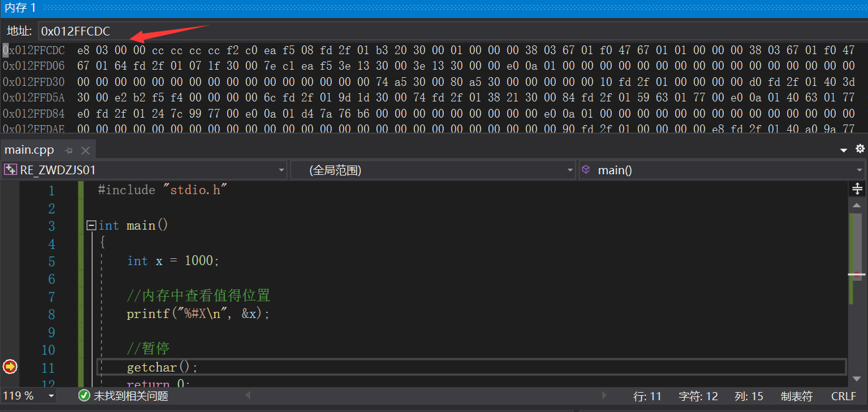Click the 制表符 tab setting indicator

click(796, 396)
